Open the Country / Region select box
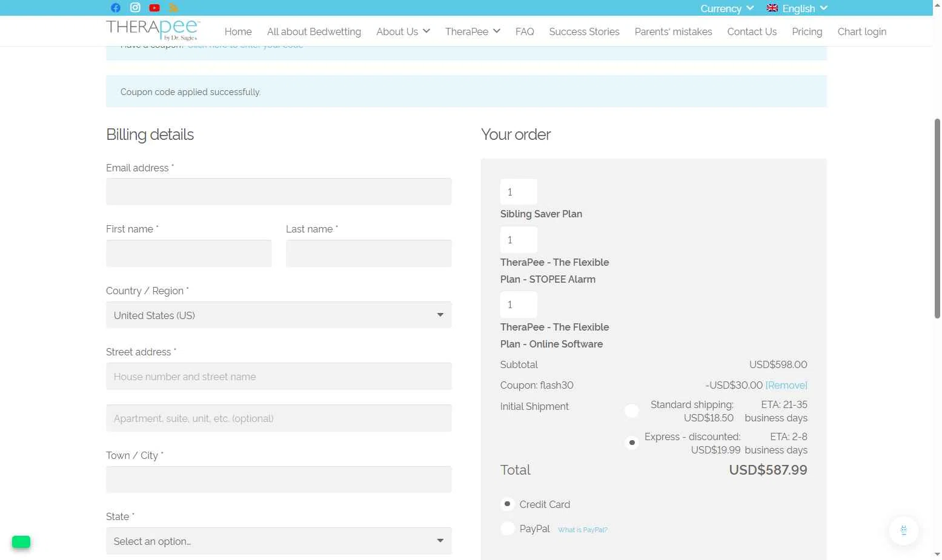 coord(279,315)
